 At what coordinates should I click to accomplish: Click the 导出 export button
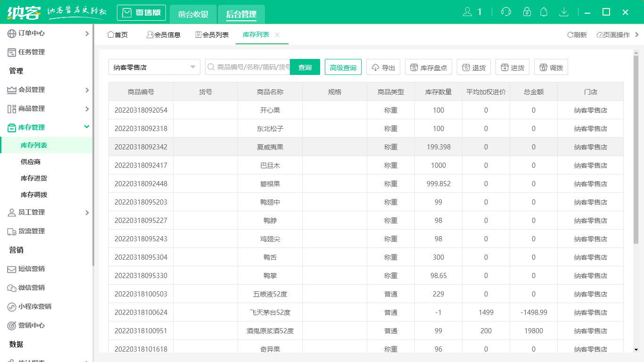point(383,67)
